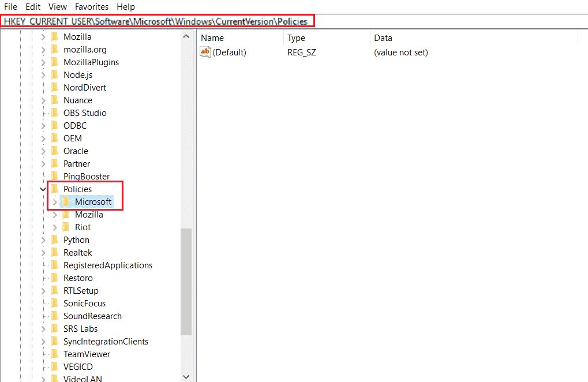Click the Oracle folder icon
Viewport: 588px width, 382px height.
click(x=55, y=151)
